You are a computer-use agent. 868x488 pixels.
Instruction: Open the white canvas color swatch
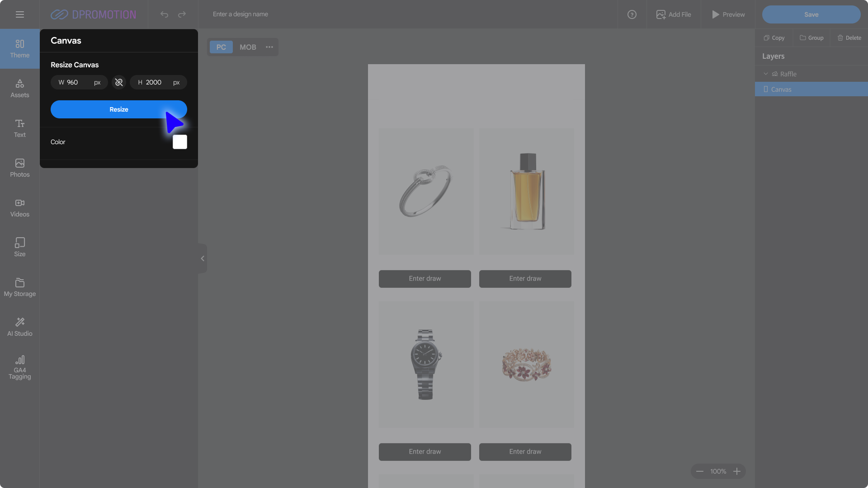(x=179, y=142)
